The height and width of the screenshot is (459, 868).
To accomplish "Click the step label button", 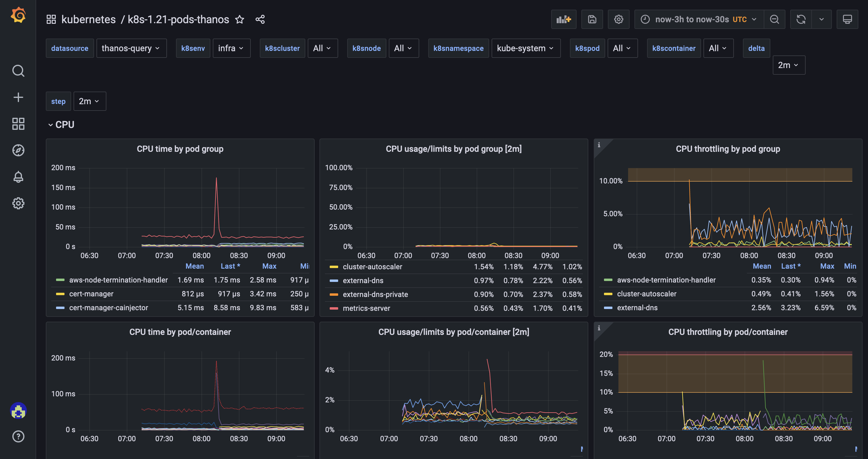I will (58, 101).
